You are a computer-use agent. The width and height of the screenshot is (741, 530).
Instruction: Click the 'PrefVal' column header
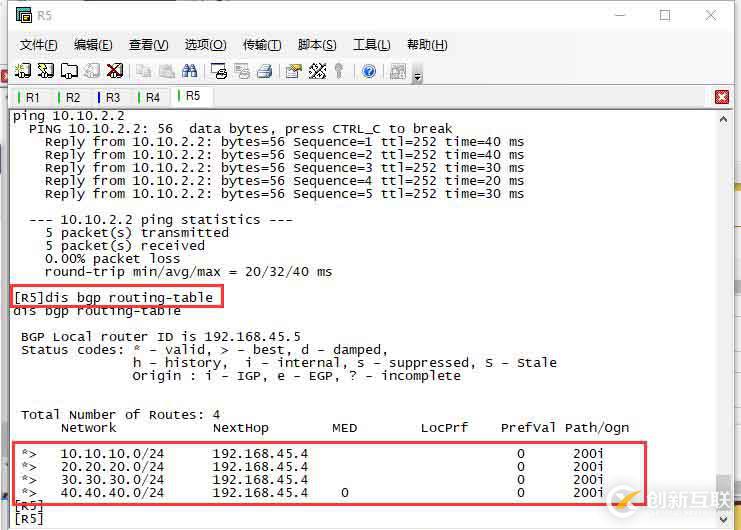click(528, 428)
